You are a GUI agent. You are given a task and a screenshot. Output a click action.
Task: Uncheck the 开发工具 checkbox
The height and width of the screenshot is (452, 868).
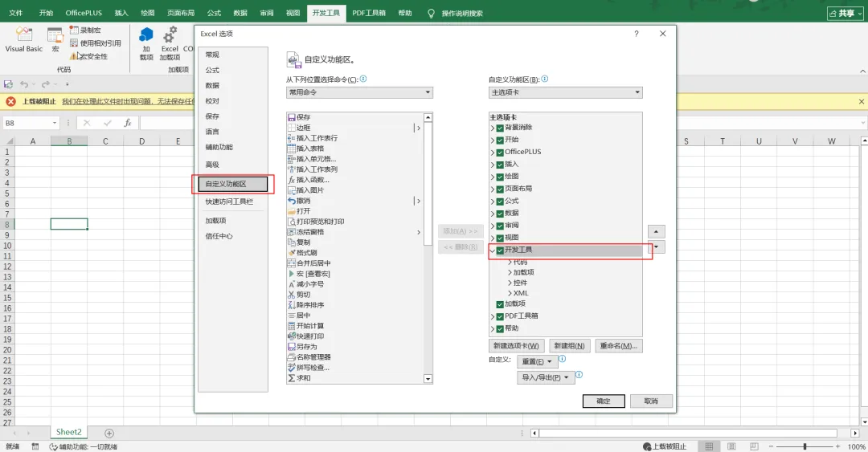pos(500,250)
